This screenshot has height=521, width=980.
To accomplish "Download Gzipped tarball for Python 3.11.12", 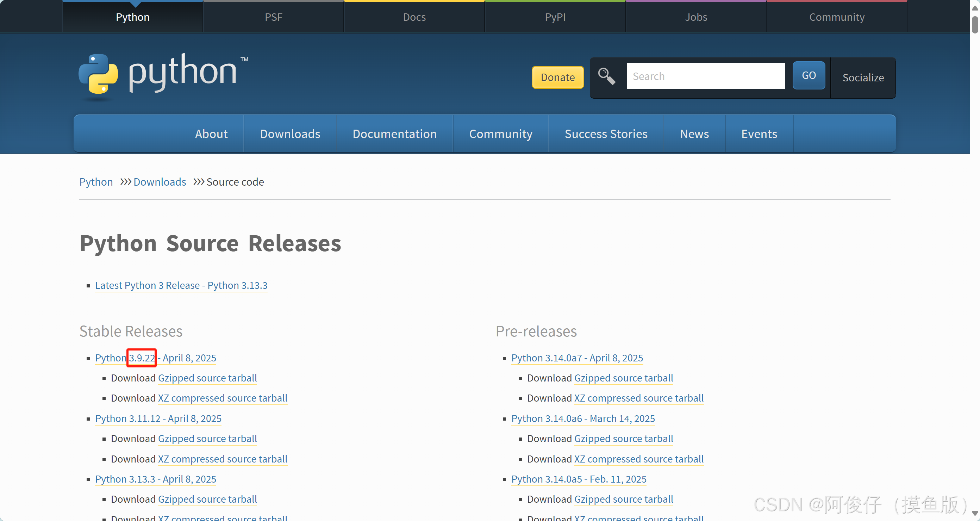I will pos(207,439).
